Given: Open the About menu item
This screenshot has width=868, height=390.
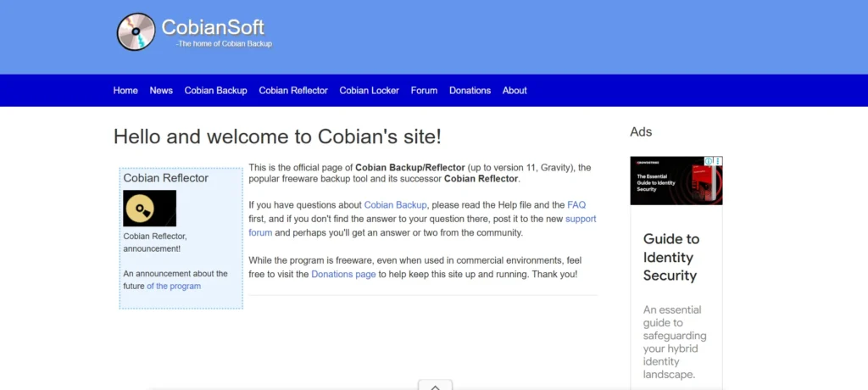Looking at the screenshot, I should pyautogui.click(x=515, y=91).
